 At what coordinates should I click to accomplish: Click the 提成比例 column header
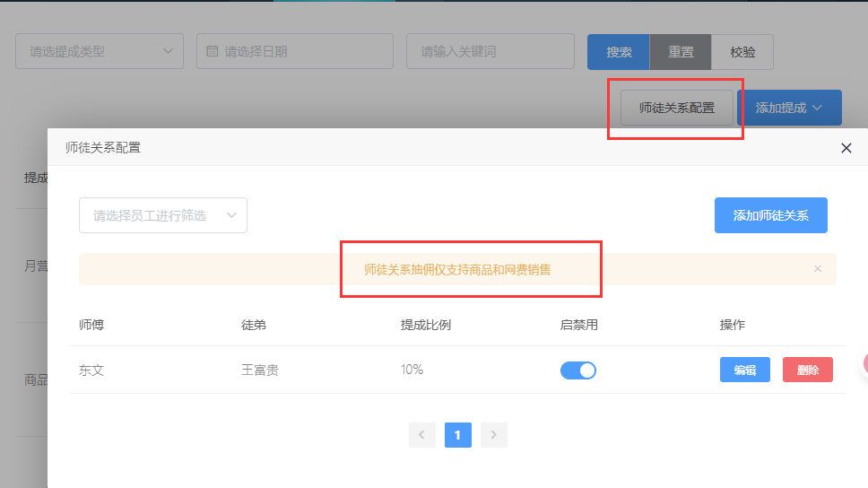click(426, 325)
